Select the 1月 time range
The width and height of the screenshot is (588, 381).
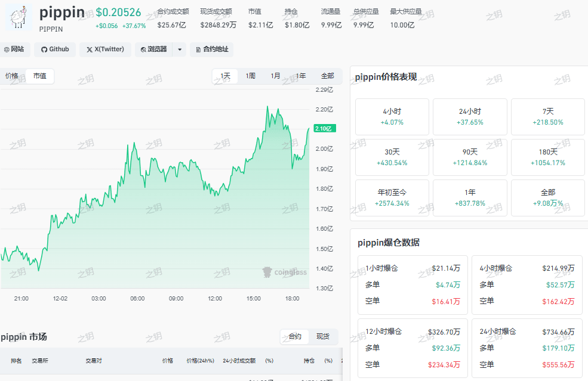(276, 76)
